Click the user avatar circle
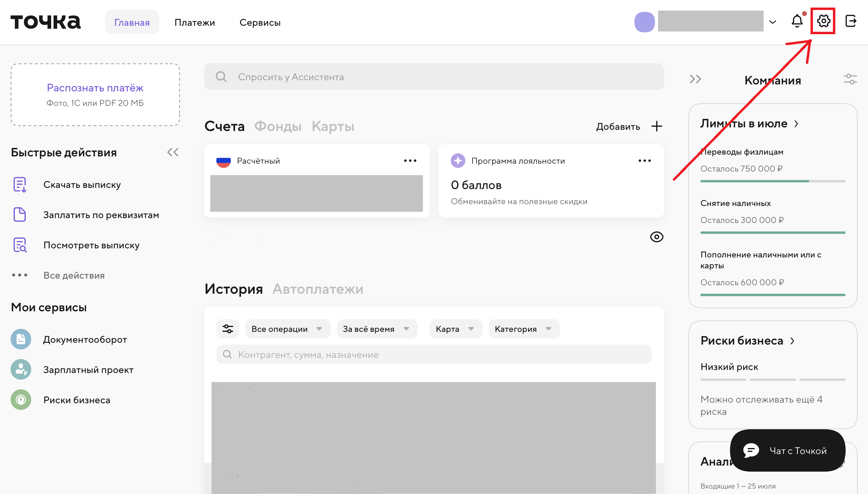The height and width of the screenshot is (494, 868). click(x=644, y=22)
